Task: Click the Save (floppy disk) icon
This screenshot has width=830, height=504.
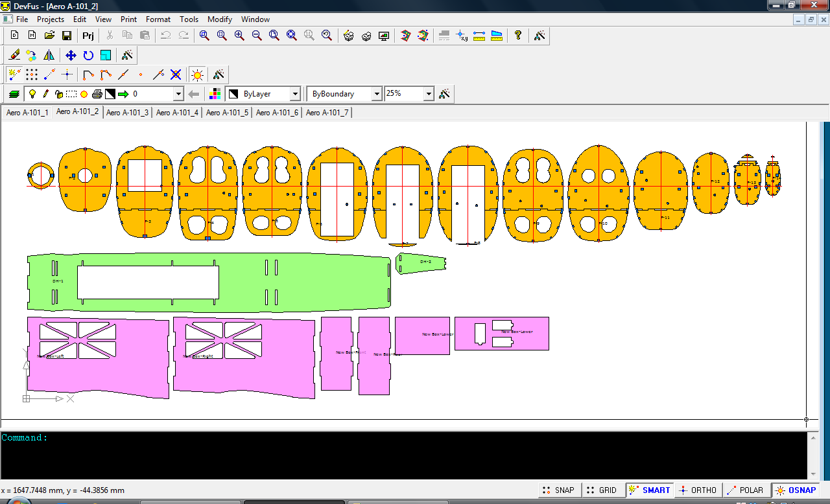Action: 67,36
